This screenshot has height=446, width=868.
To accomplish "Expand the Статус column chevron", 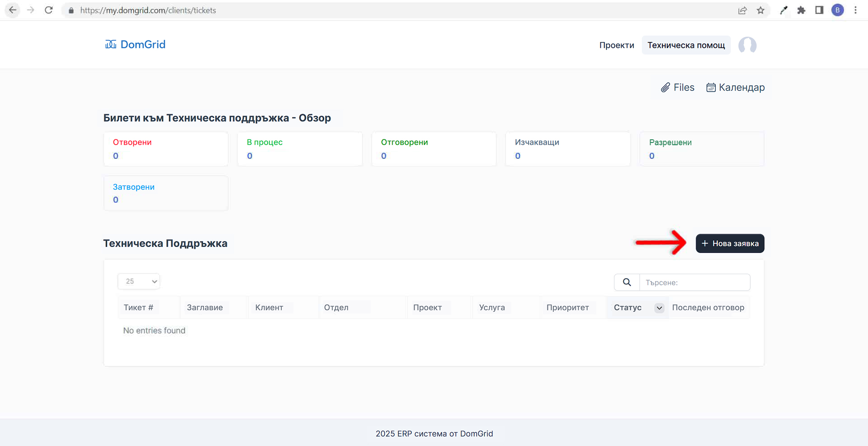I will point(659,308).
